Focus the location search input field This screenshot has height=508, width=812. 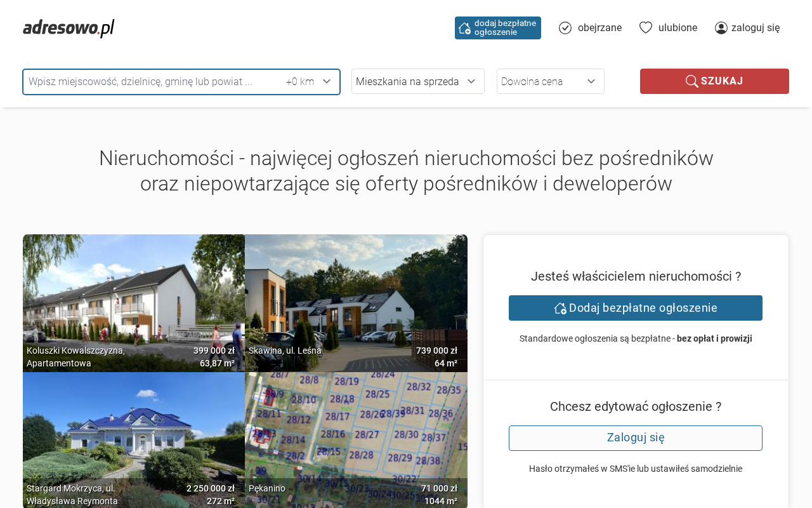click(x=152, y=82)
